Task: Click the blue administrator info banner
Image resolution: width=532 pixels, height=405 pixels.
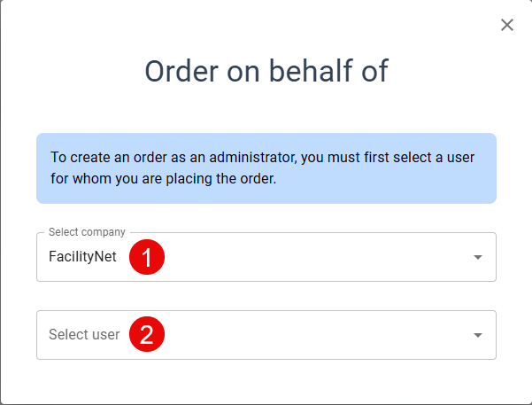Action: [266, 168]
